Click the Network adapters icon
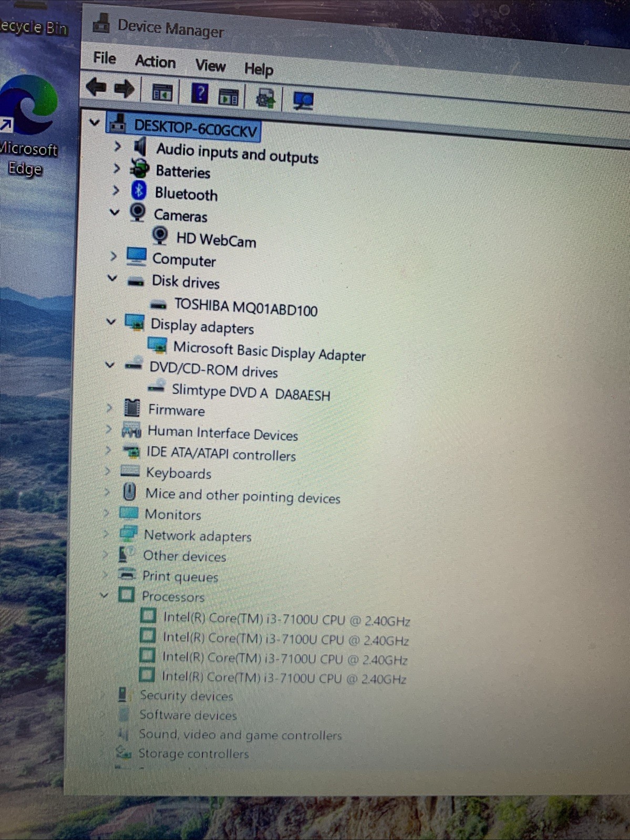The width and height of the screenshot is (630, 840). tap(128, 533)
